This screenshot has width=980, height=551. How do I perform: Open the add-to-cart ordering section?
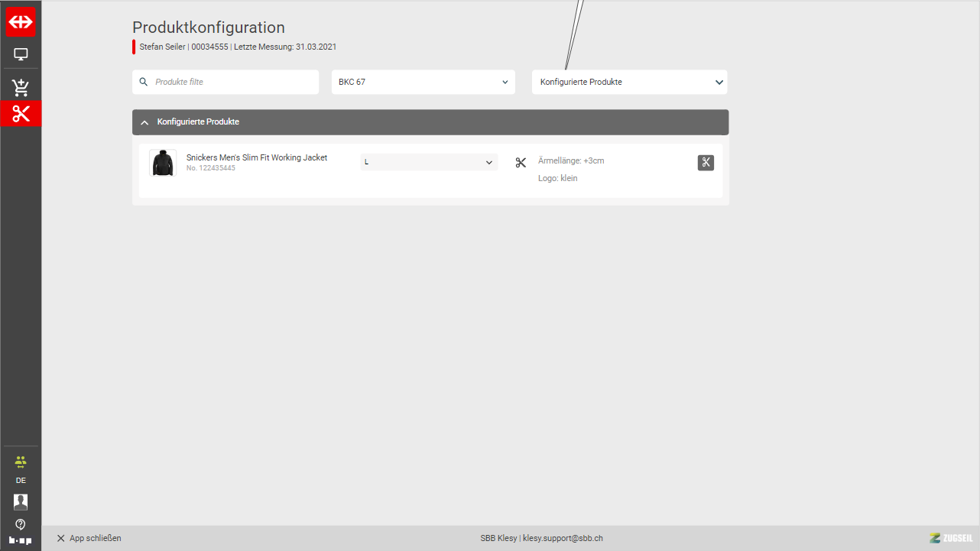pyautogui.click(x=21, y=87)
